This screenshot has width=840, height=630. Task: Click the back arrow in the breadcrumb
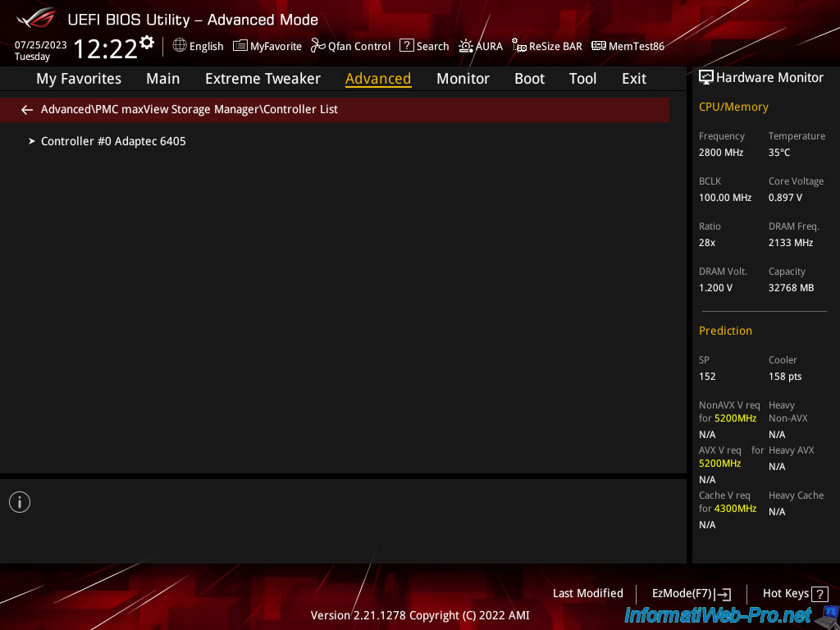27,109
